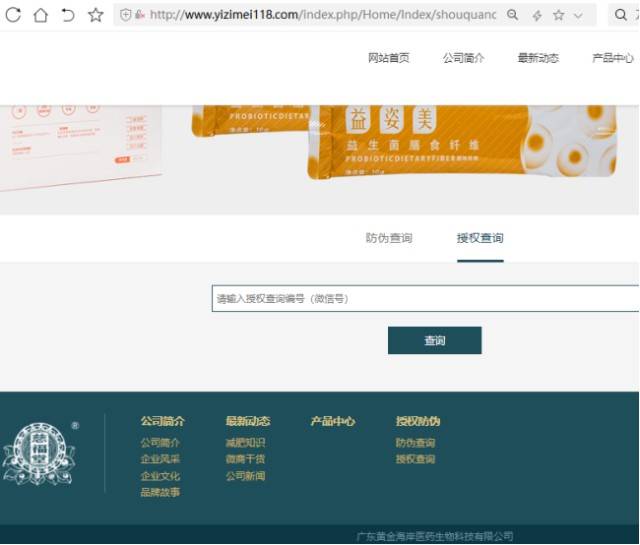This screenshot has height=545, width=640.
Task: Open footer link 企业文化
Action: [x=160, y=476]
